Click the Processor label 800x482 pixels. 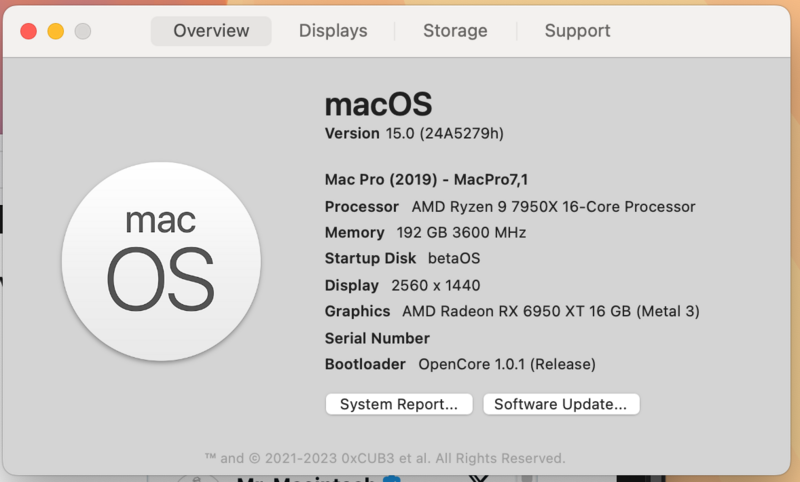click(x=362, y=207)
